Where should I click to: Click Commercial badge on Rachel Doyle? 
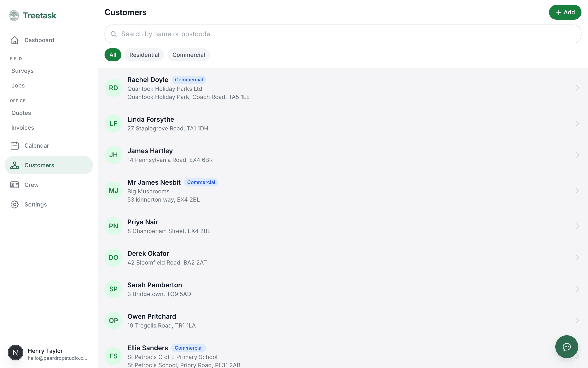coord(189,80)
